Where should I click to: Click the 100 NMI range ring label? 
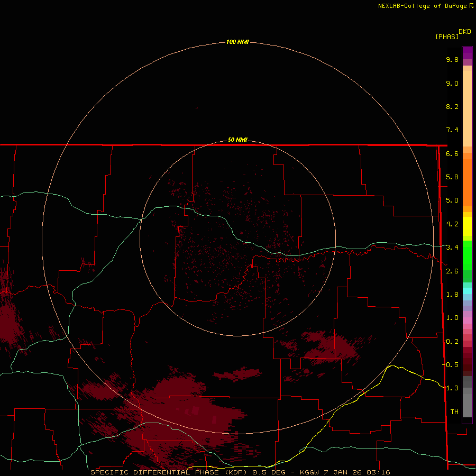pyautogui.click(x=237, y=42)
